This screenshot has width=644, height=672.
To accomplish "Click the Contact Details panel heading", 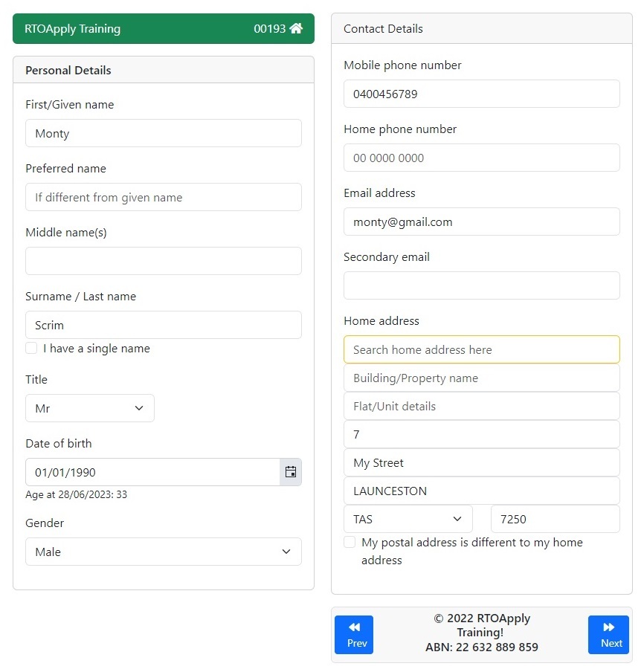I will click(x=383, y=29).
